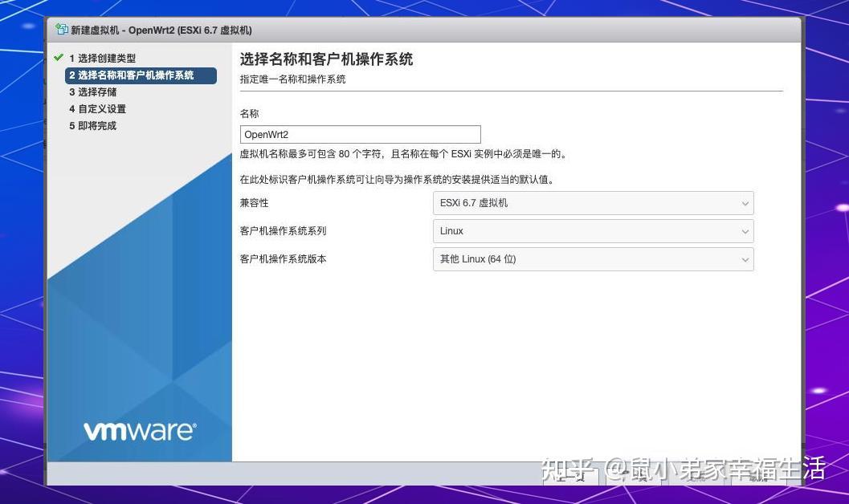Click the 上一页 (Back) button
Image resolution: width=849 pixels, height=504 pixels.
click(x=572, y=474)
